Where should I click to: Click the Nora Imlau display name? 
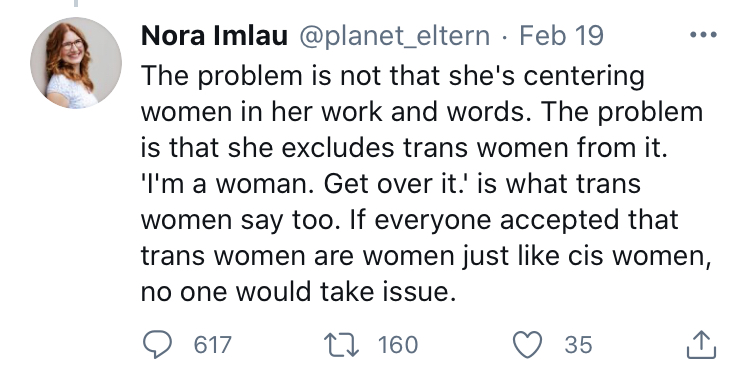pos(214,36)
